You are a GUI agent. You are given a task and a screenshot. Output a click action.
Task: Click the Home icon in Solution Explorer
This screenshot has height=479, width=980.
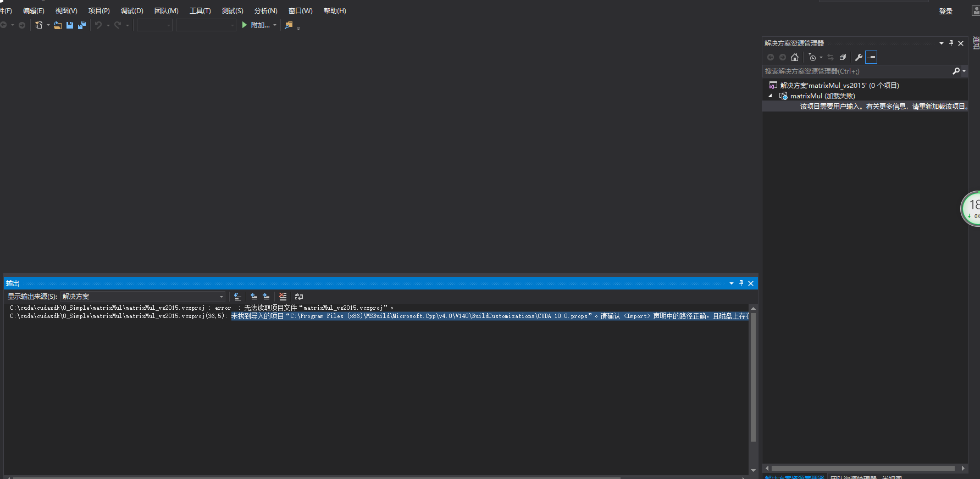click(795, 57)
